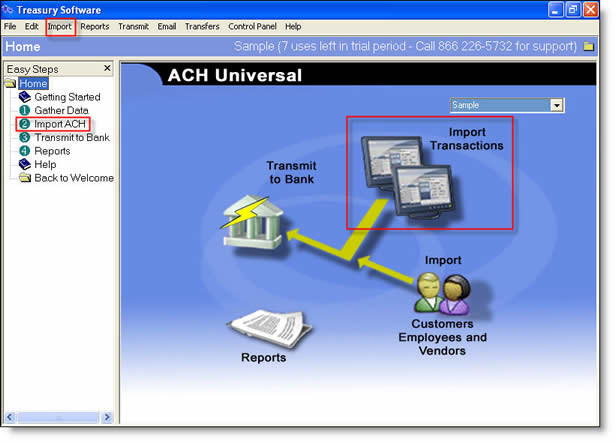Image resolution: width=616 pixels, height=443 pixels.
Task: Click the bank building lightning icon
Action: click(x=253, y=222)
